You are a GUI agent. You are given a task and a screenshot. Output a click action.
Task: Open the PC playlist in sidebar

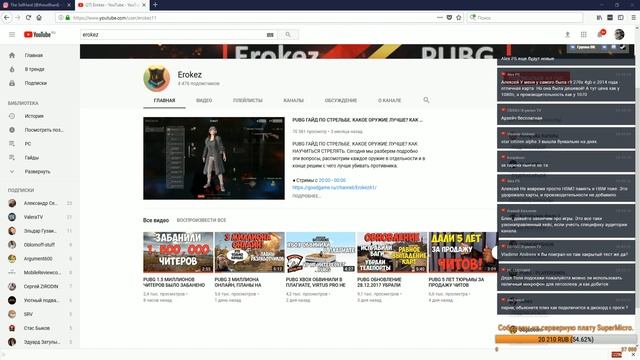pos(27,144)
